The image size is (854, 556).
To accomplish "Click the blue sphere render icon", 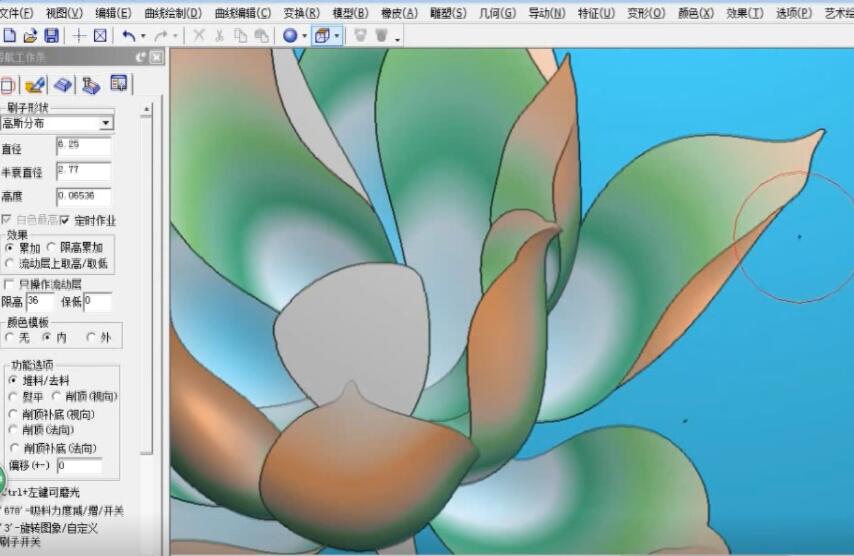I will pyautogui.click(x=290, y=35).
